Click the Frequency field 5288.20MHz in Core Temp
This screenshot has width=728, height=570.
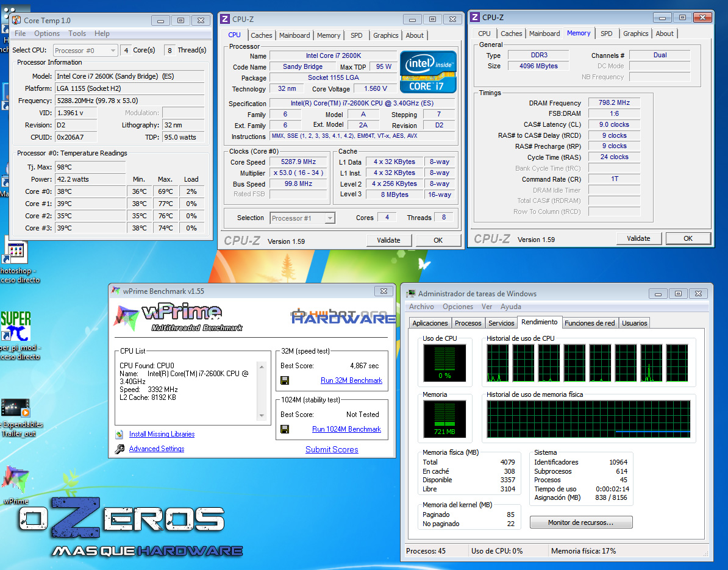click(x=130, y=101)
